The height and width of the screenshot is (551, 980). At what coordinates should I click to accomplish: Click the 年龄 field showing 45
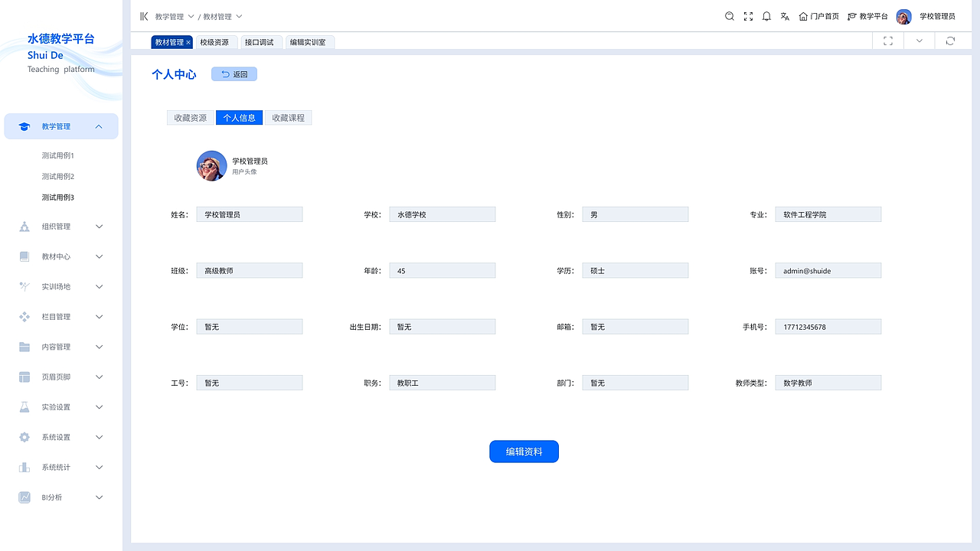(443, 271)
